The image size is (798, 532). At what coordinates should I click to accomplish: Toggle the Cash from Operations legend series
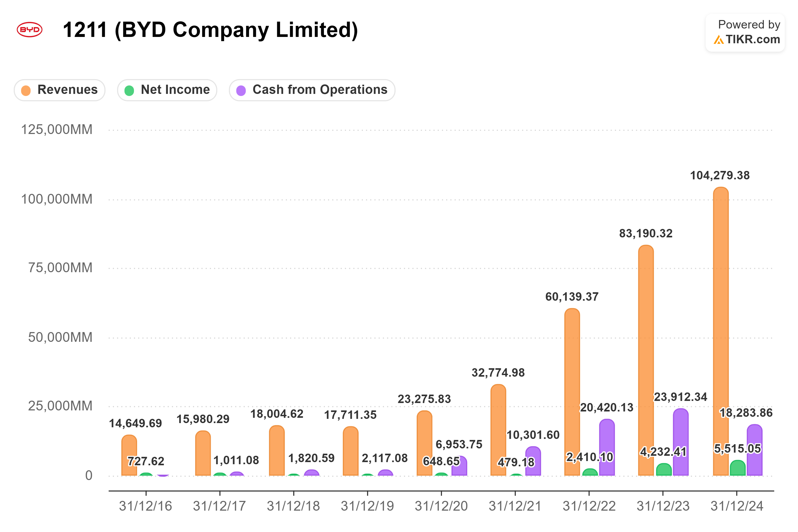click(x=312, y=90)
